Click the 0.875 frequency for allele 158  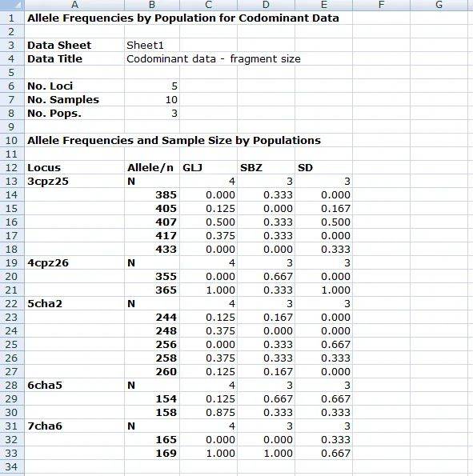[x=208, y=412]
